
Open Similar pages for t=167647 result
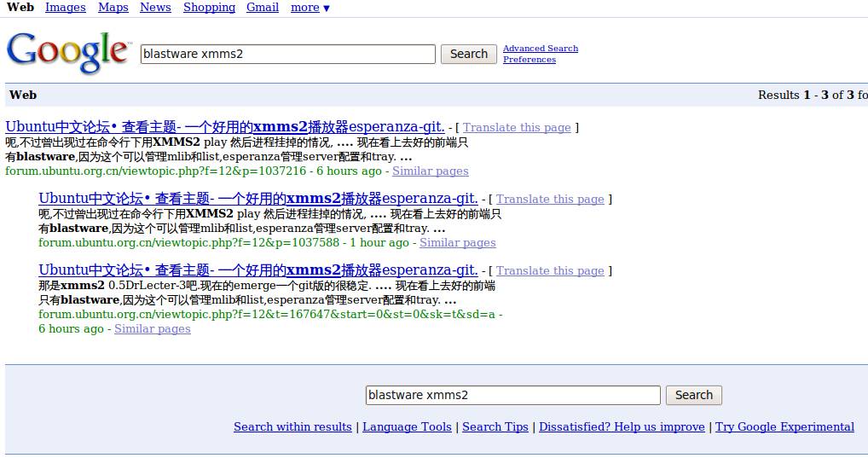click(x=153, y=329)
